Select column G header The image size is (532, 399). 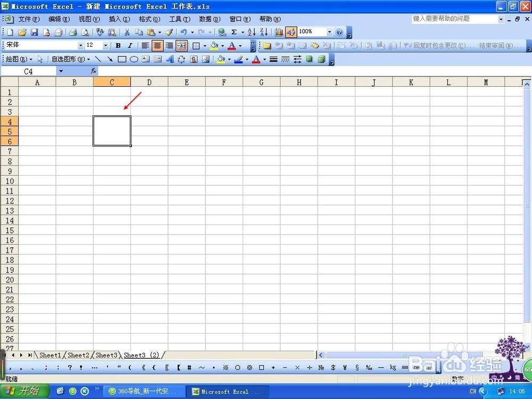pos(261,82)
